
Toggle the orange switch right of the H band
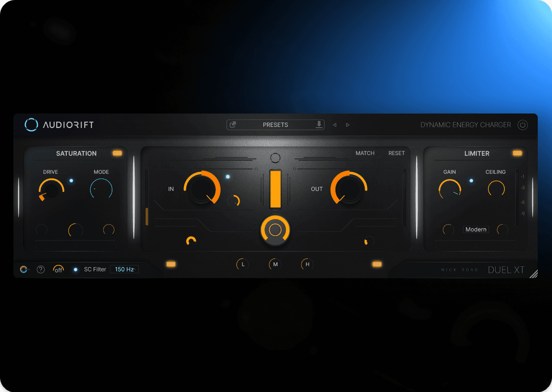tap(377, 264)
